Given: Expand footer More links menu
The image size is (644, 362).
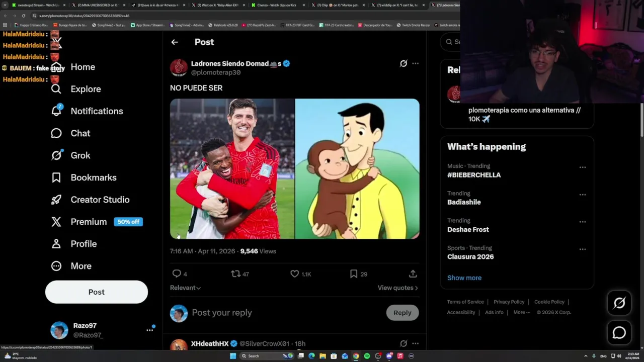Looking at the screenshot, I should point(522,312).
